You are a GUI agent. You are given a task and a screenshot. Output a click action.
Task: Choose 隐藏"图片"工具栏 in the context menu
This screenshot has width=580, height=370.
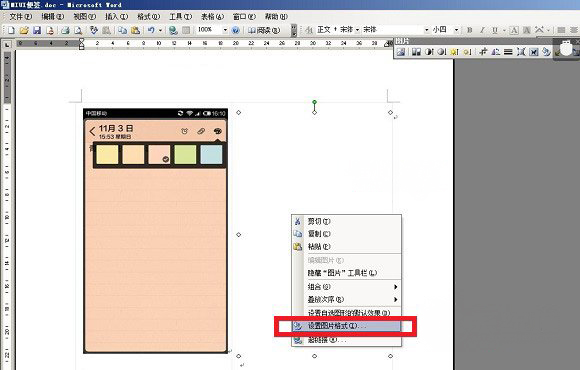347,273
